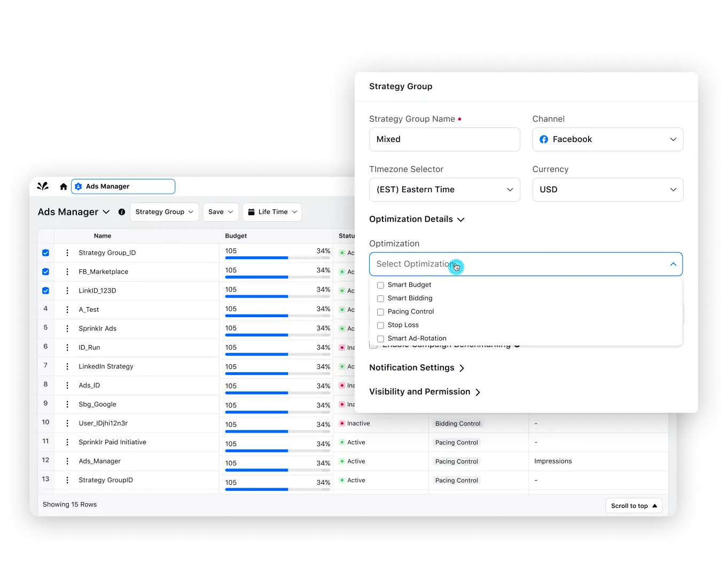Open row menu for Strategy Group_ID

[67, 253]
